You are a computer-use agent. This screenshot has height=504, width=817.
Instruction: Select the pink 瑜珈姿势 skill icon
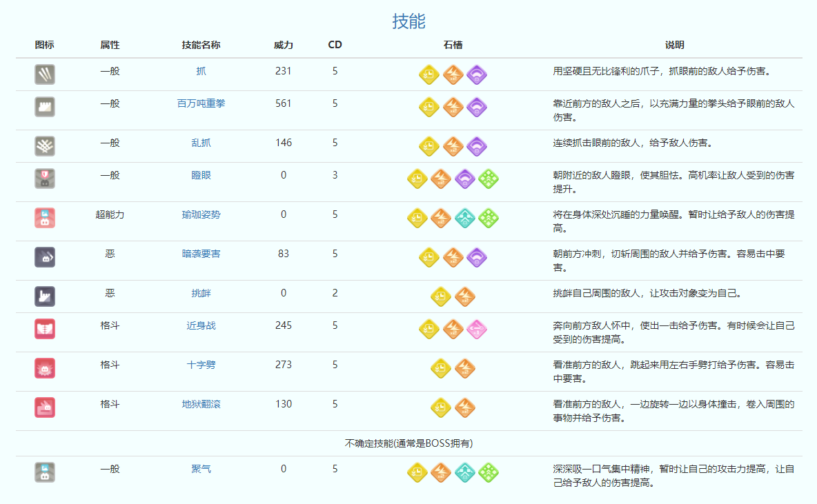coord(45,218)
